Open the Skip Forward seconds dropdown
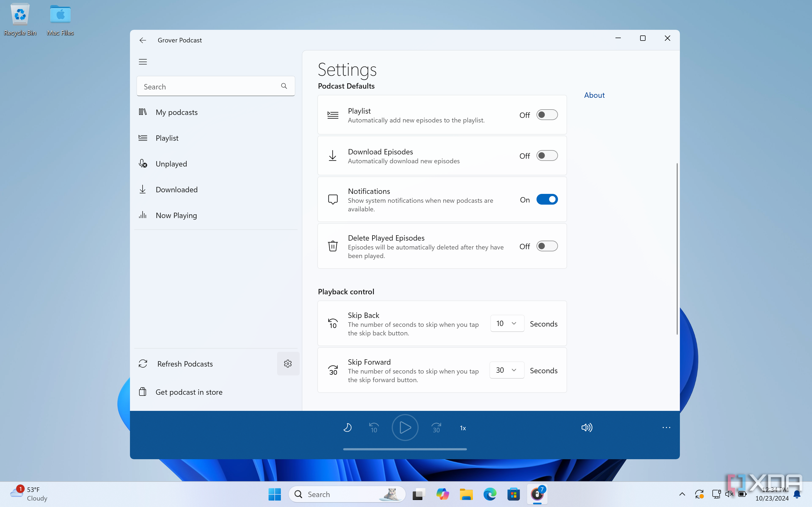 coord(507,370)
